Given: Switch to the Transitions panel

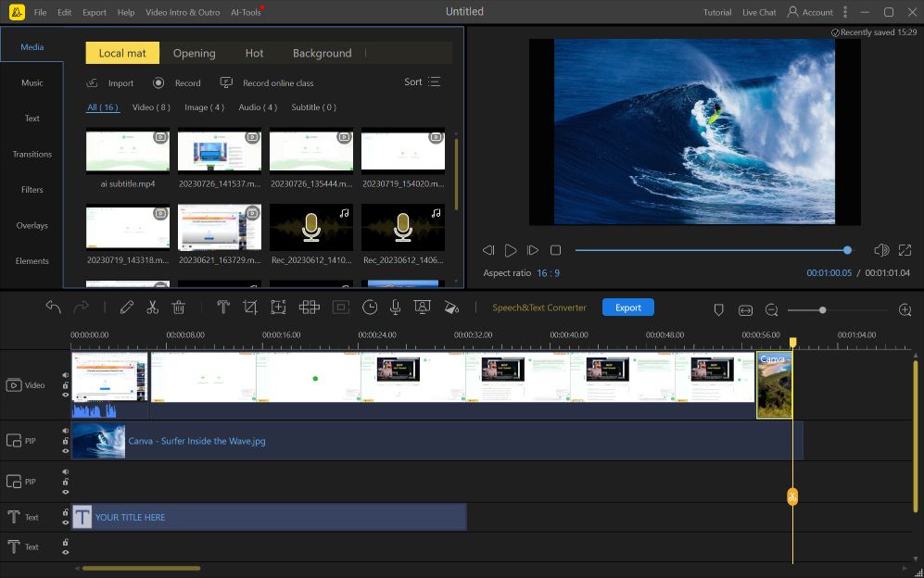Looking at the screenshot, I should (32, 154).
